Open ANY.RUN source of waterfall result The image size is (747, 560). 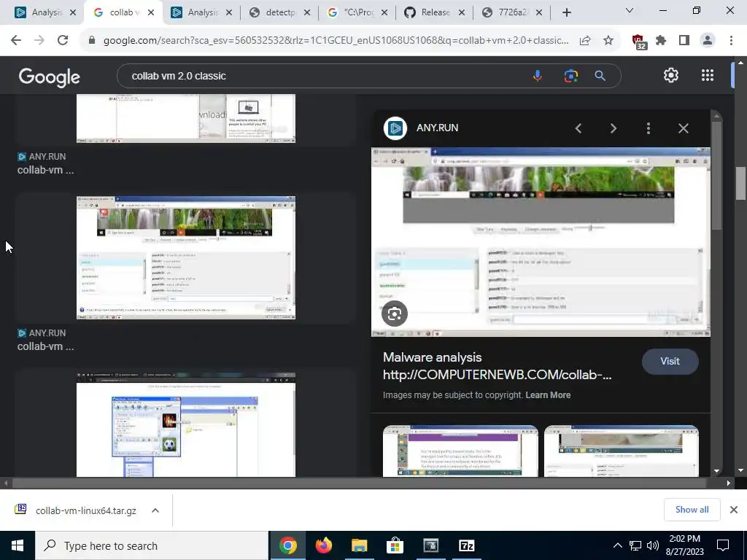tap(42, 332)
